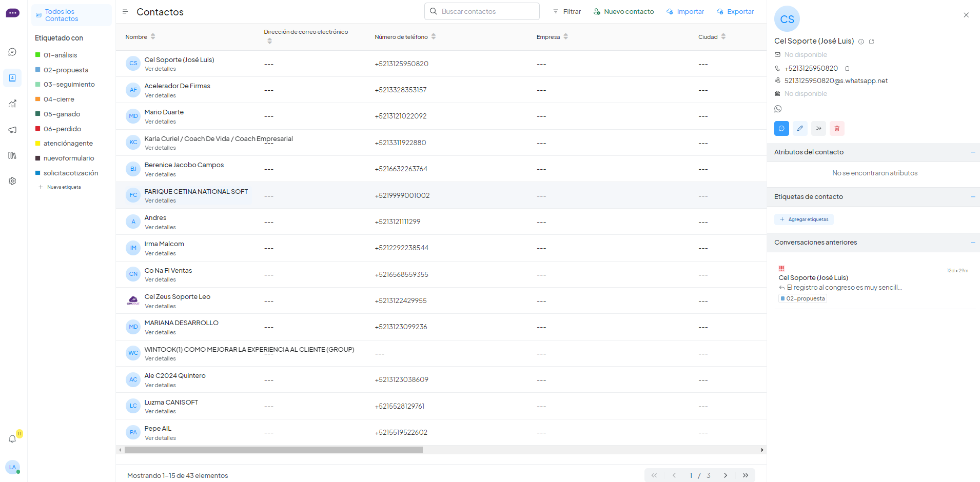980x482 pixels.
Task: Toggle the hamburger menu beside Contactos
Action: click(125, 12)
